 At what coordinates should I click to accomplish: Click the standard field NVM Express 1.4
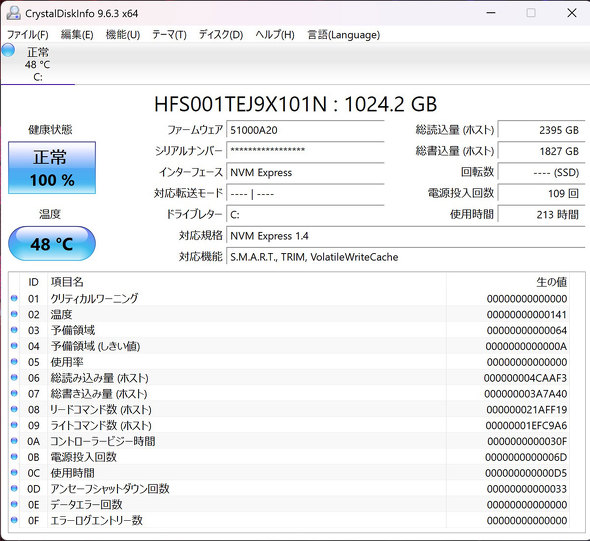point(406,236)
